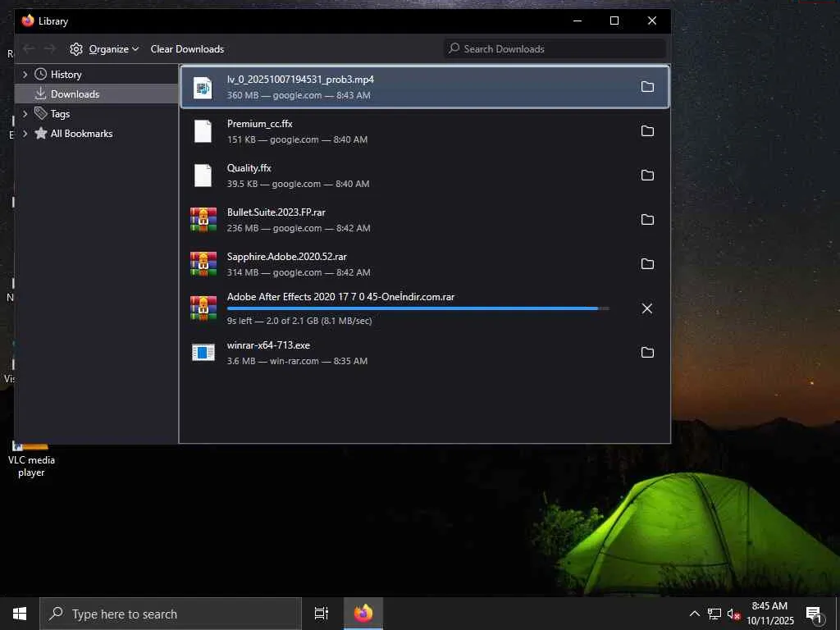Select Adobe After Effects 2020 rar filename
The image size is (840, 630).
click(x=340, y=297)
